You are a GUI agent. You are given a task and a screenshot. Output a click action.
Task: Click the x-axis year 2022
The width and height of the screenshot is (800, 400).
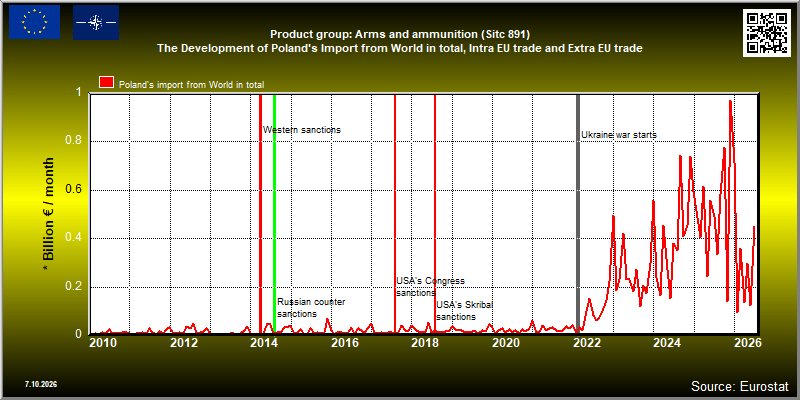pyautogui.click(x=586, y=343)
